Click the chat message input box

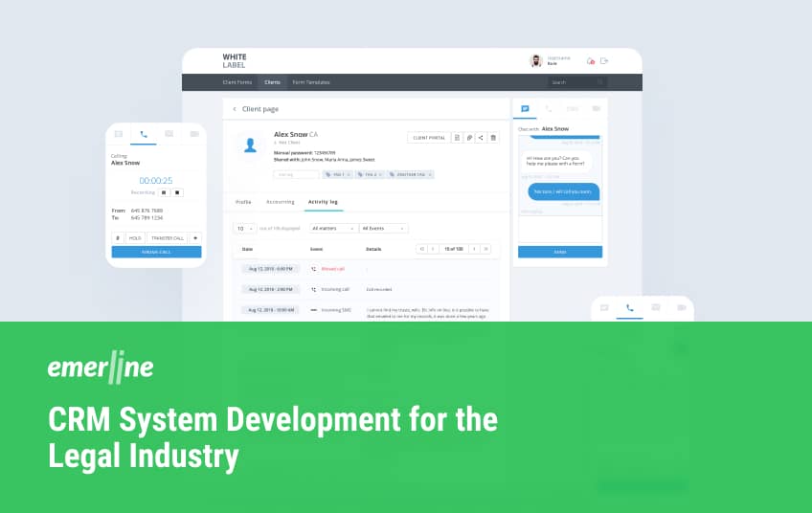[560, 228]
